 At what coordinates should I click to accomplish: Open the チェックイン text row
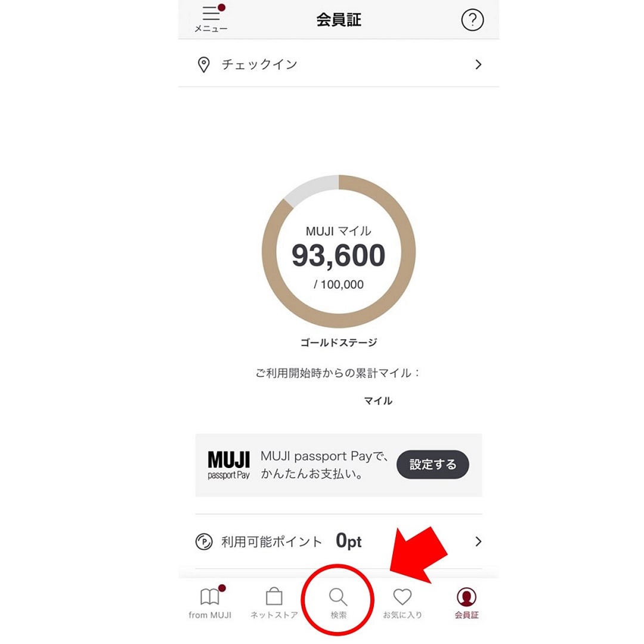[339, 64]
